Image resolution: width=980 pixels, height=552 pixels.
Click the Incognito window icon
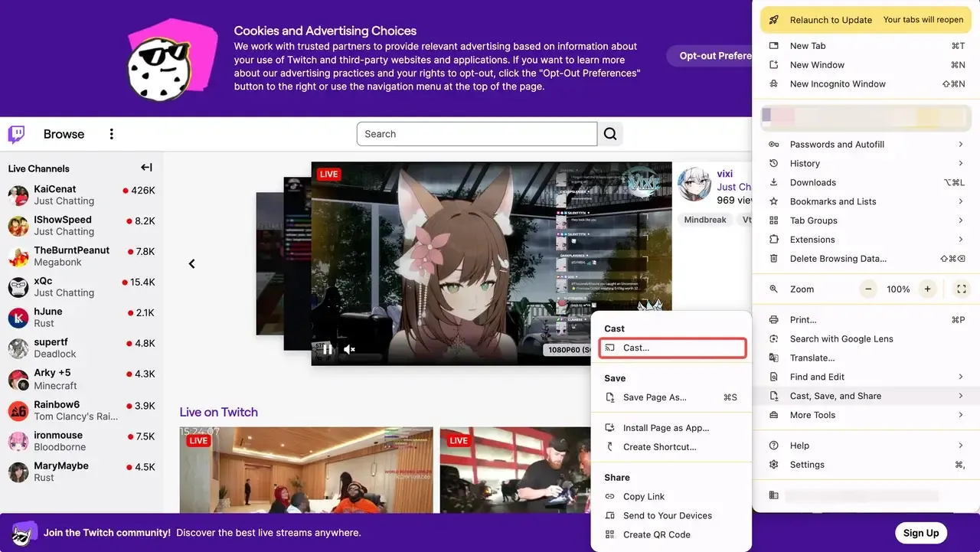pos(774,84)
